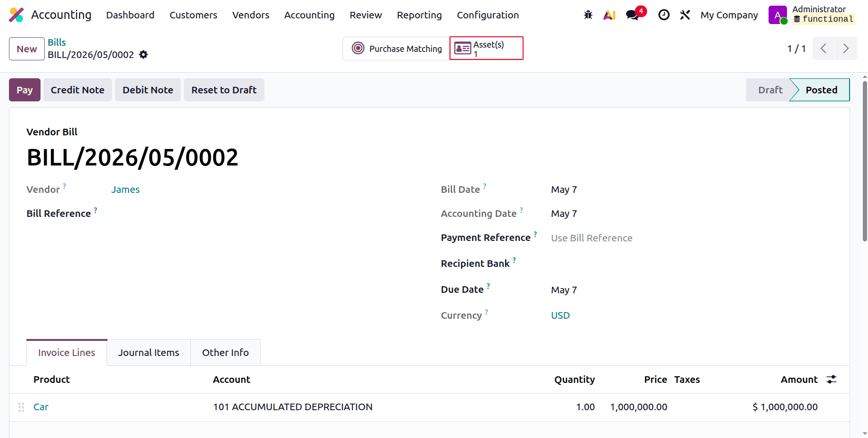The height and width of the screenshot is (438, 868).
Task: Click the Purchase Matching target icon
Action: point(358,48)
